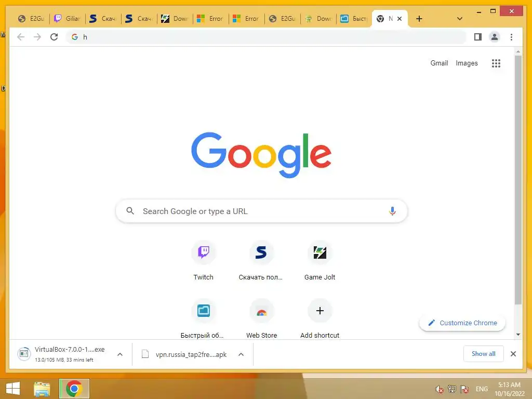This screenshot has height=399, width=532.
Task: Switch to the Game Jolt Down tab
Action: (175, 19)
